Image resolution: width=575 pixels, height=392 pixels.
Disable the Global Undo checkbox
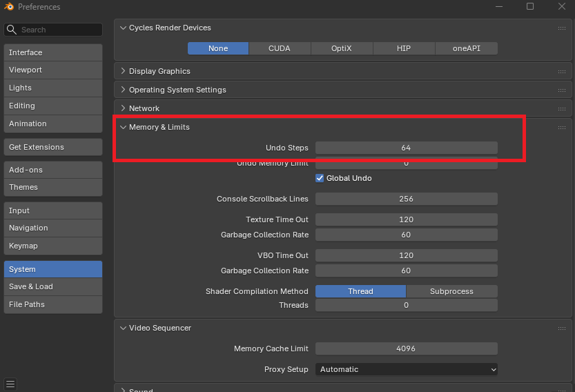(320, 178)
